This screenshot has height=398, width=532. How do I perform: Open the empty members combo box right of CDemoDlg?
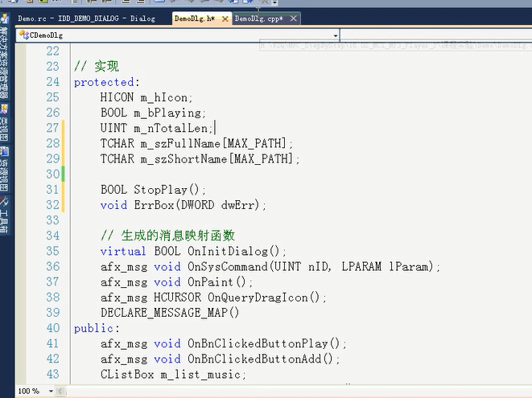point(436,35)
